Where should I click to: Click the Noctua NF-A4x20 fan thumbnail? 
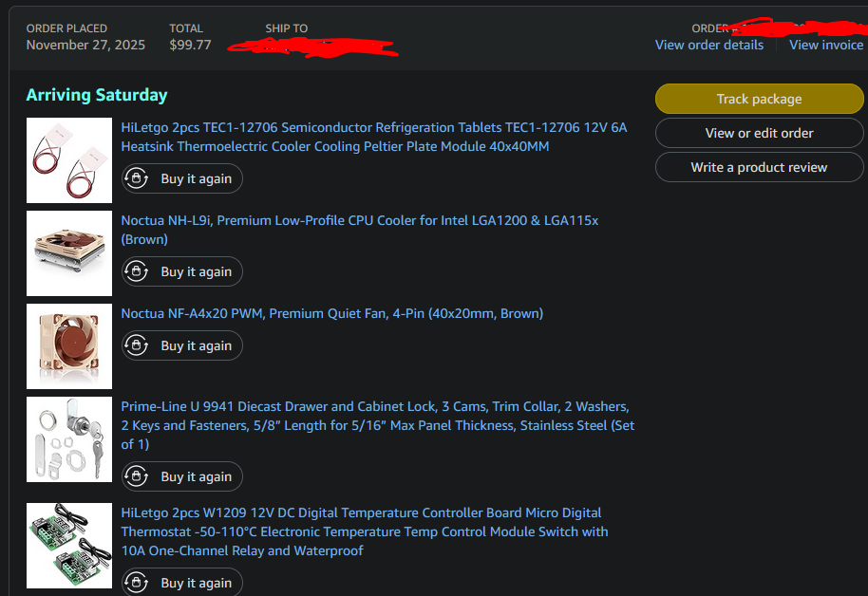click(x=69, y=346)
